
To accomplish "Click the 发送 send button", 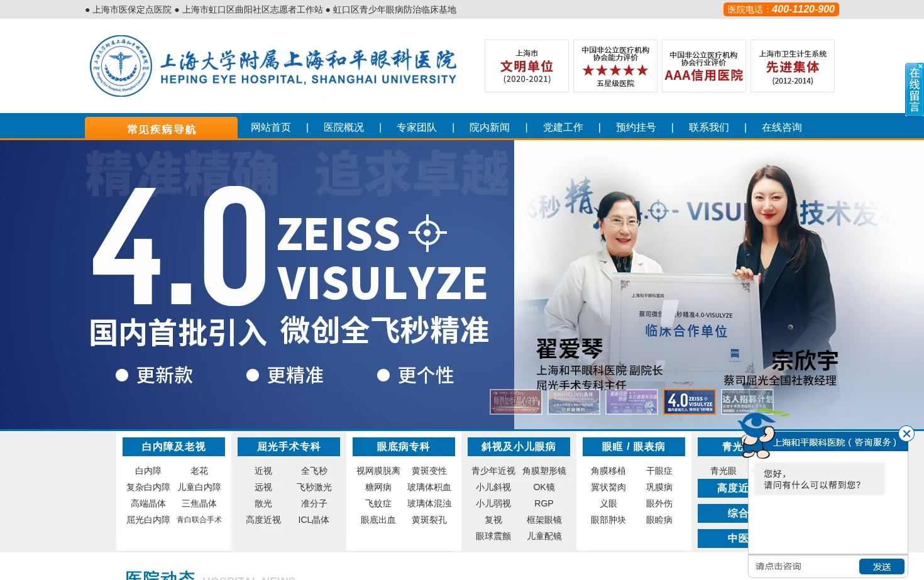I will [x=882, y=566].
